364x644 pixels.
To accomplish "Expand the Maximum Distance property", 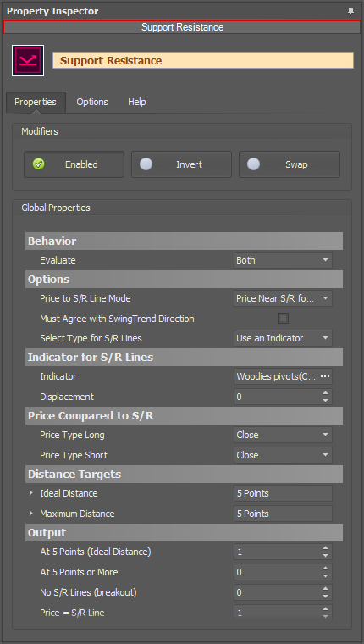I will tap(31, 514).
